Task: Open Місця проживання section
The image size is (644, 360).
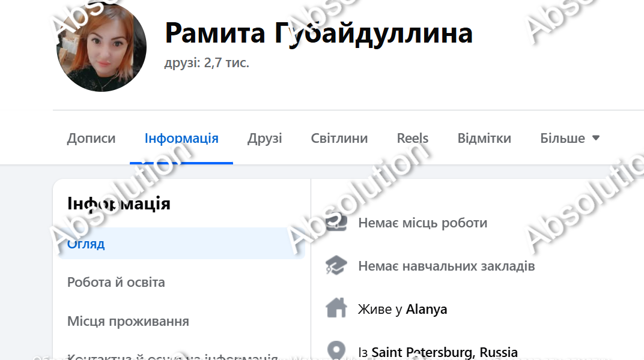Action: (126, 321)
